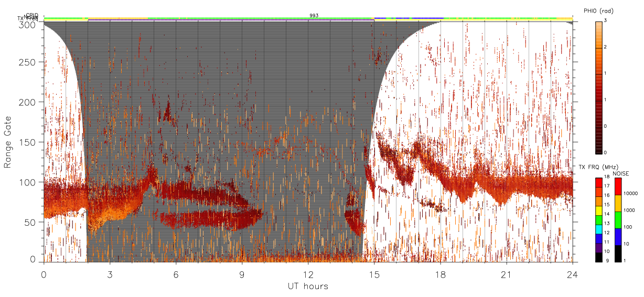This screenshot has height=297, width=644.
Task: Select the red 17–18 MHz TX FRQ swatch
Action: click(x=599, y=182)
